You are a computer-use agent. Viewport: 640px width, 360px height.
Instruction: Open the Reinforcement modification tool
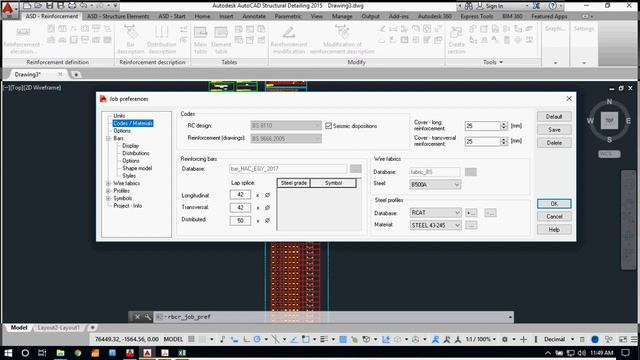[289, 40]
